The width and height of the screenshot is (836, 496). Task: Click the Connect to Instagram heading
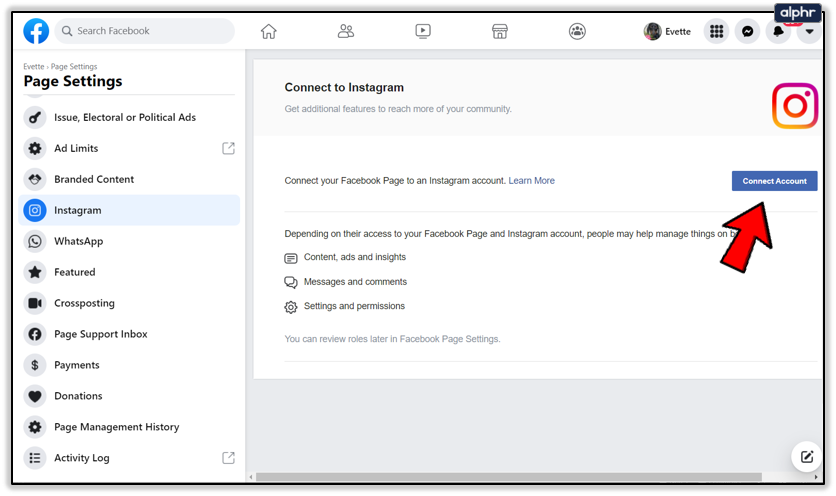point(344,87)
